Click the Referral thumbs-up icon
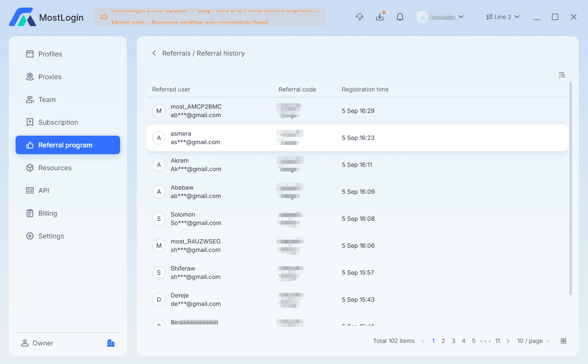This screenshot has width=588, height=364. click(x=30, y=145)
